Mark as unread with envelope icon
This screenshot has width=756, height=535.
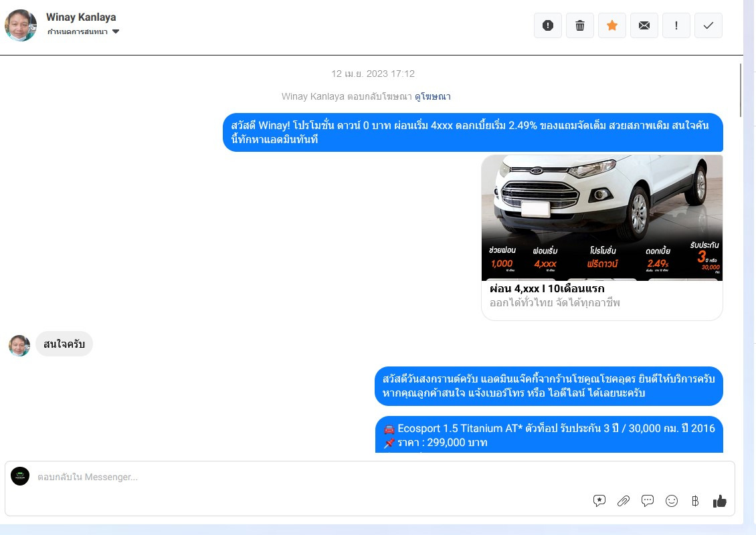click(x=644, y=25)
